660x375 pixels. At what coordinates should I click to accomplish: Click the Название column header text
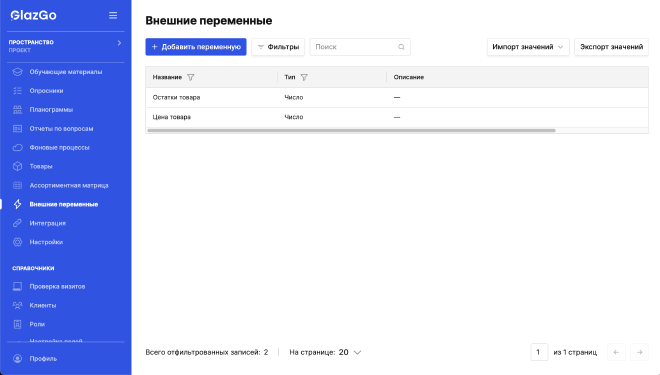[x=168, y=77]
